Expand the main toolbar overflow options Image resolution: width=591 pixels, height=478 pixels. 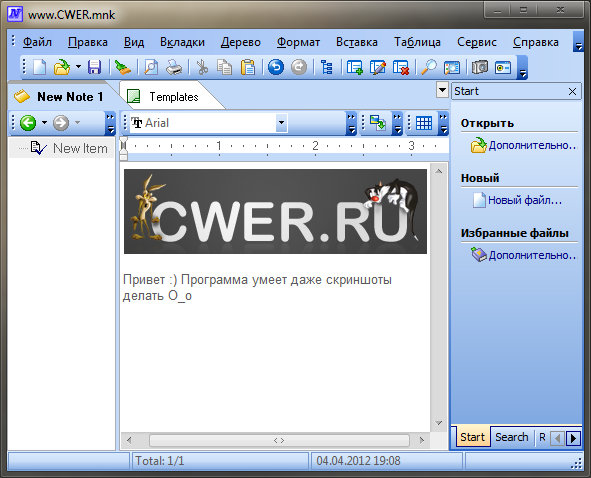[522, 67]
